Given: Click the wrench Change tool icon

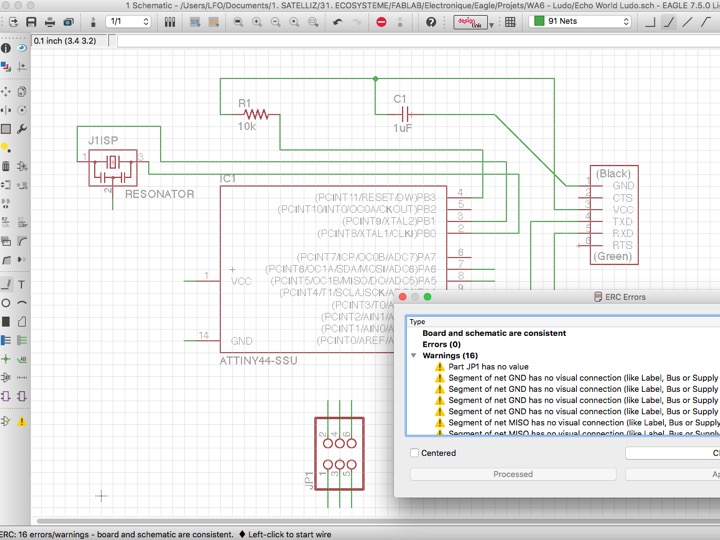Looking at the screenshot, I should [22, 129].
